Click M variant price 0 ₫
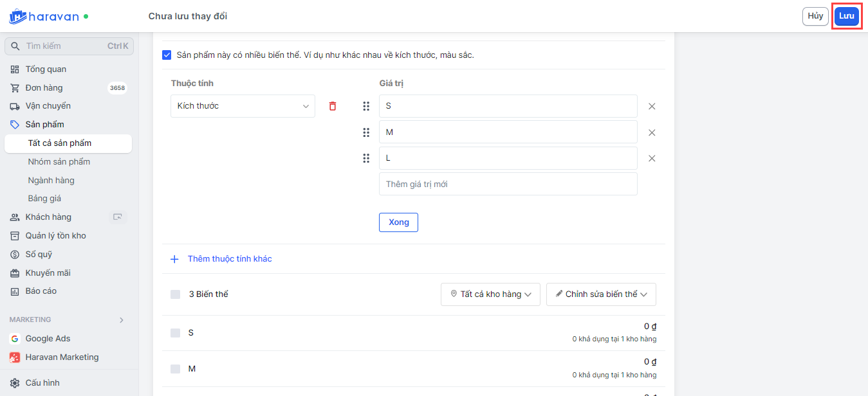Screen dimensions: 868x396 click(x=650, y=363)
